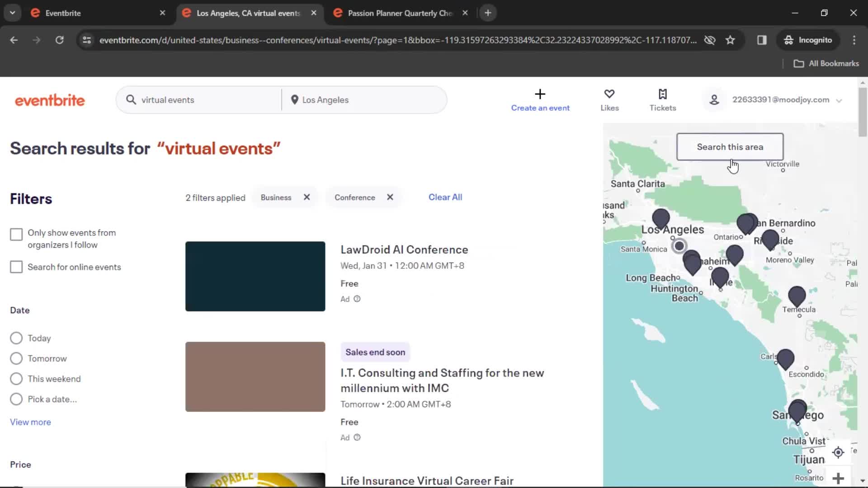Open the LawDroid AI Conference title link
This screenshot has height=488, width=868.
pos(404,249)
